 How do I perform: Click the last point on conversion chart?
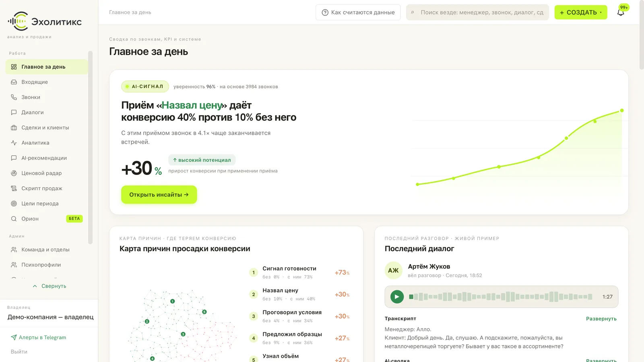(x=622, y=110)
